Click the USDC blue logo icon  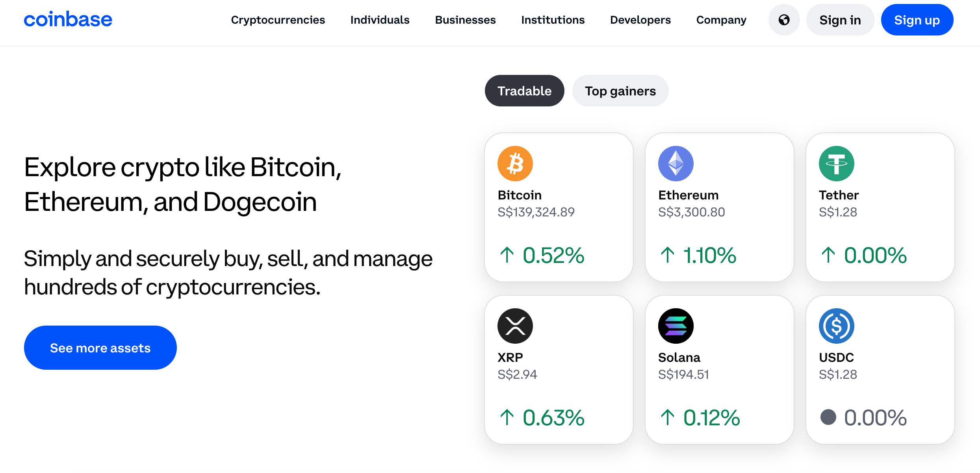(x=837, y=326)
